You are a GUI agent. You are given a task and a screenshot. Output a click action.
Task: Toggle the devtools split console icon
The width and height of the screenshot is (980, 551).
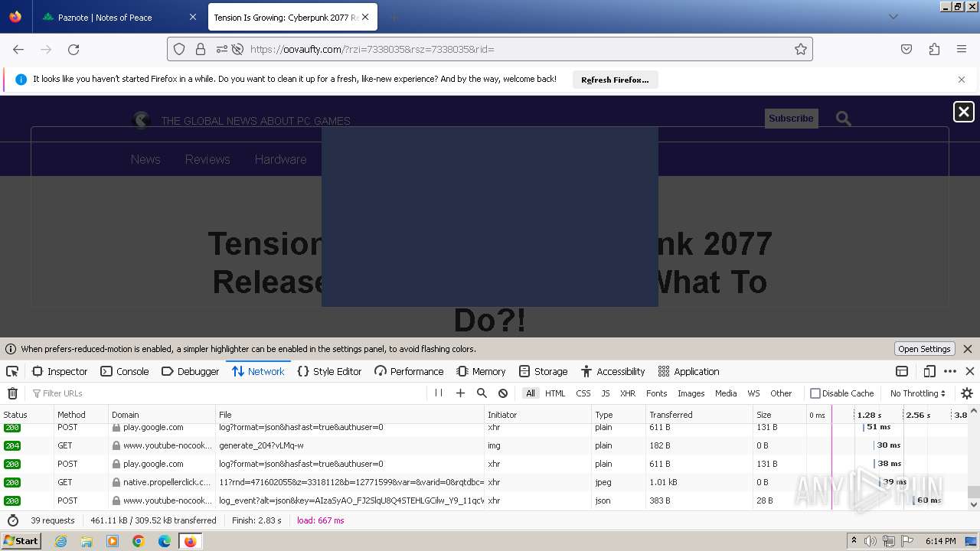[902, 371]
